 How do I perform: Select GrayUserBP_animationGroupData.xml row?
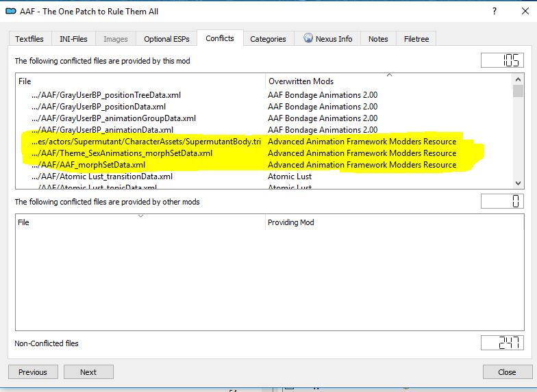[264, 118]
